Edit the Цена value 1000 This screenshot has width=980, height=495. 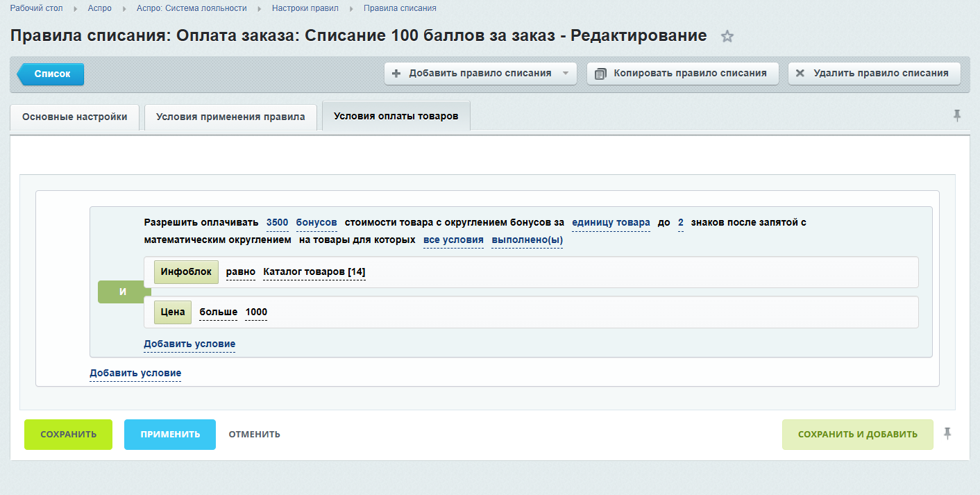pyautogui.click(x=256, y=312)
